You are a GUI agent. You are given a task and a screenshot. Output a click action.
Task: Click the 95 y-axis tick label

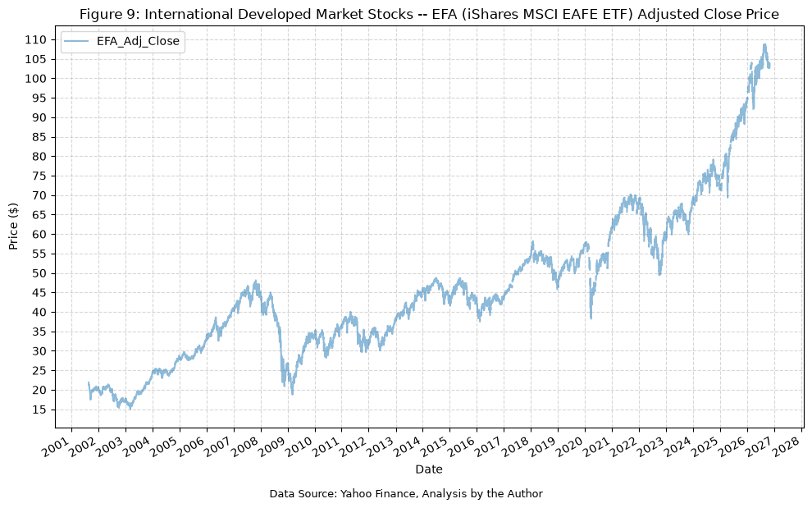tap(39, 98)
